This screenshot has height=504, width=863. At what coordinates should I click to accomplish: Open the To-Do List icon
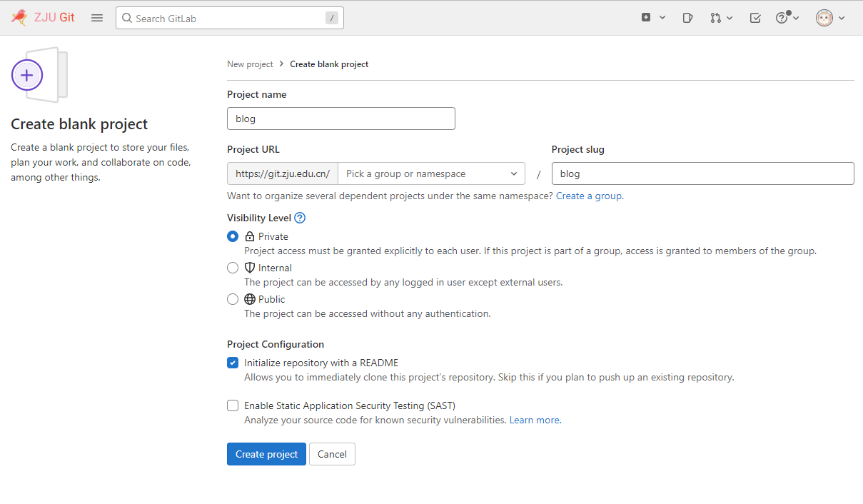point(755,18)
